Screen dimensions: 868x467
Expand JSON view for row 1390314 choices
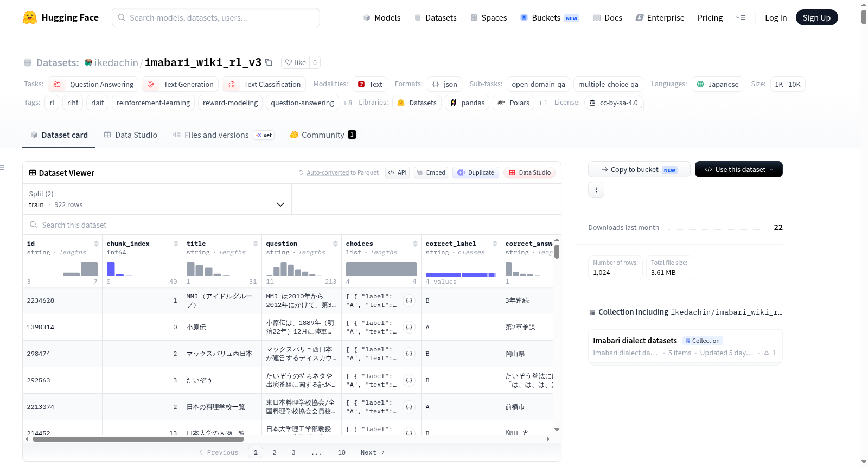410,327
